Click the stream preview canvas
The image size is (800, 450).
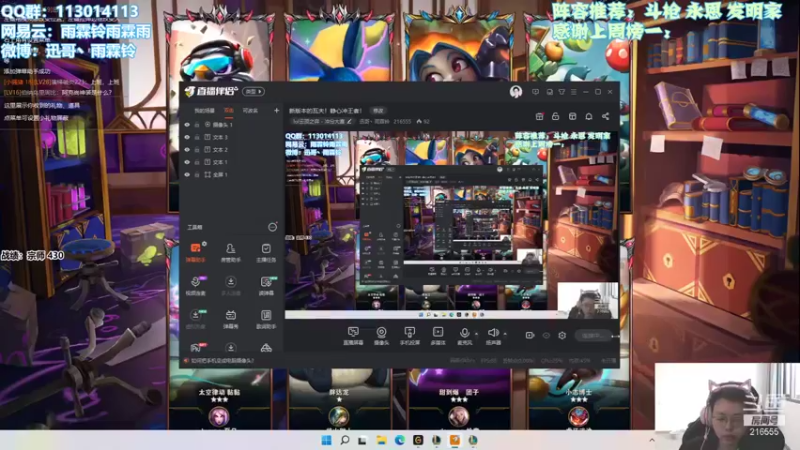[451, 224]
